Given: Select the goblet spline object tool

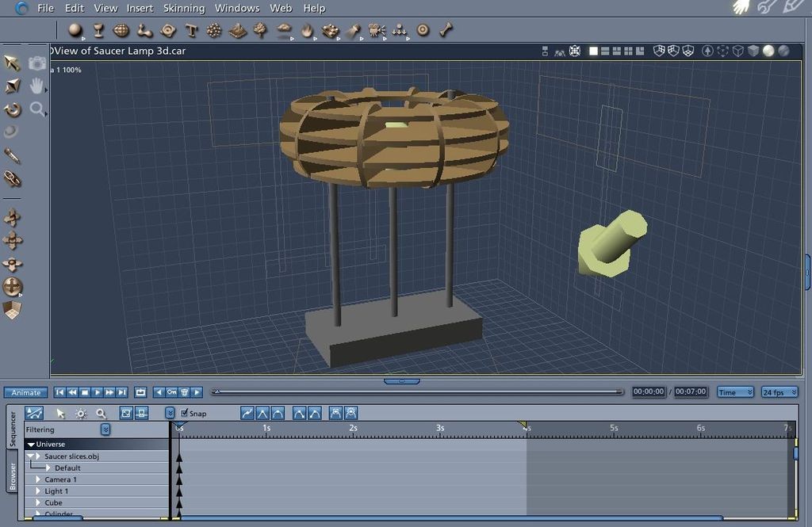Looking at the screenshot, I should pos(98,31).
